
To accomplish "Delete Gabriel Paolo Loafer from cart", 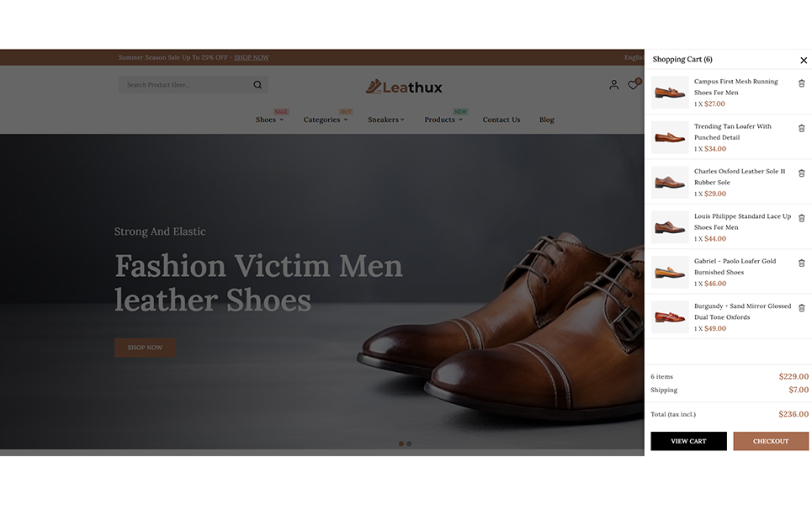I will [801, 263].
